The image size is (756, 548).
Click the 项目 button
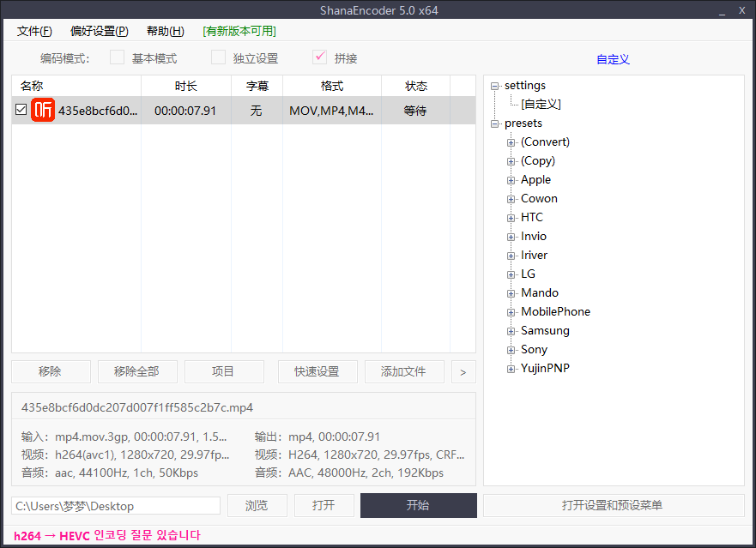click(224, 371)
